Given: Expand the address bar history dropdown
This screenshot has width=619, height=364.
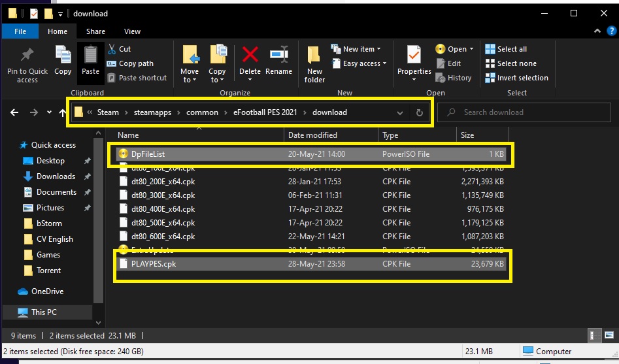Looking at the screenshot, I should [x=400, y=113].
